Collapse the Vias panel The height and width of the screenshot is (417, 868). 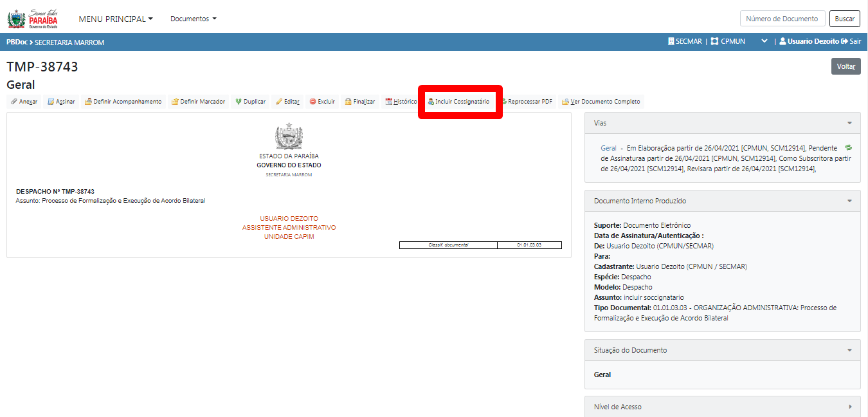pos(849,123)
